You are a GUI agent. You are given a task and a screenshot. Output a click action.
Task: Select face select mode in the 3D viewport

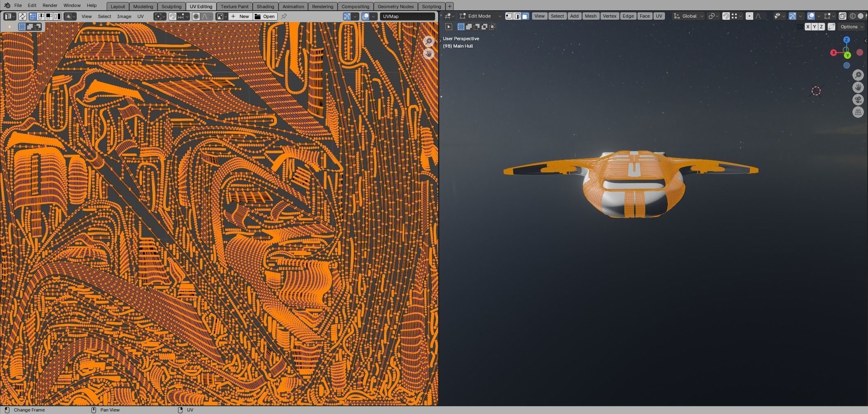pos(525,16)
